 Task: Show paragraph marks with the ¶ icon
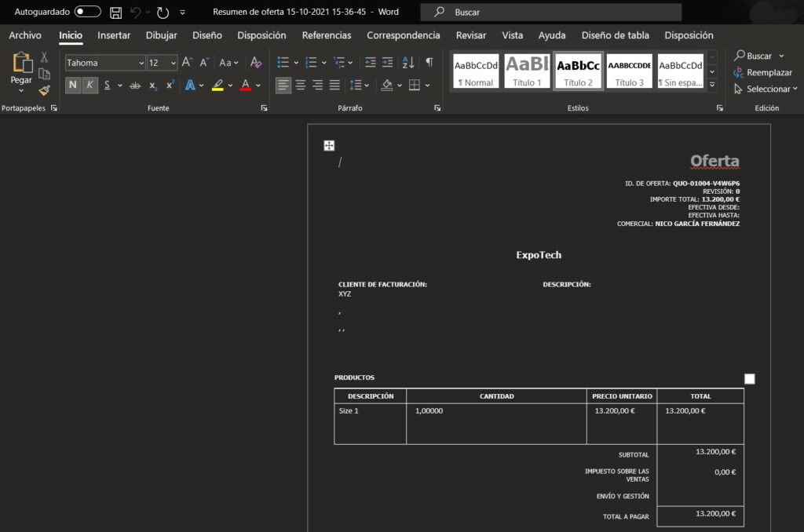(x=429, y=62)
